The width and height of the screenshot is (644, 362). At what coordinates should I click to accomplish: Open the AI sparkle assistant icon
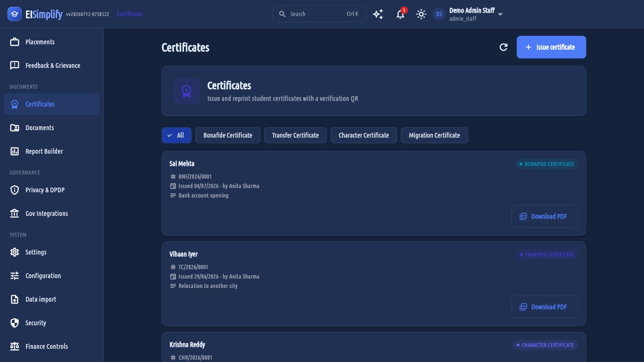tap(378, 14)
